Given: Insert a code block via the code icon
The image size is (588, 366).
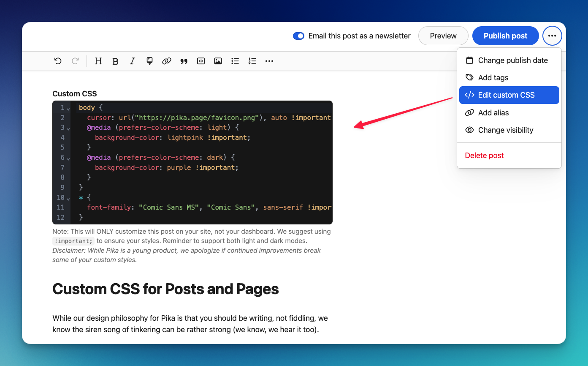Looking at the screenshot, I should (x=201, y=61).
